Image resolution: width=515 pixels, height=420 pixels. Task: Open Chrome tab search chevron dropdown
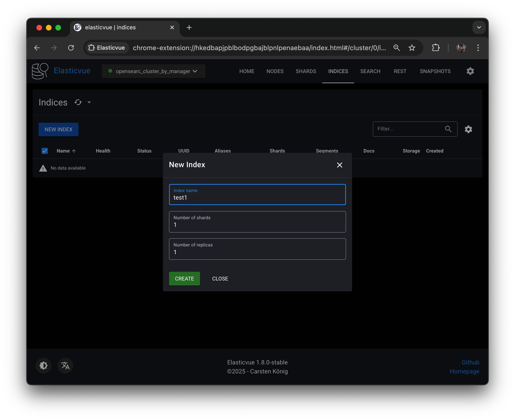click(479, 27)
